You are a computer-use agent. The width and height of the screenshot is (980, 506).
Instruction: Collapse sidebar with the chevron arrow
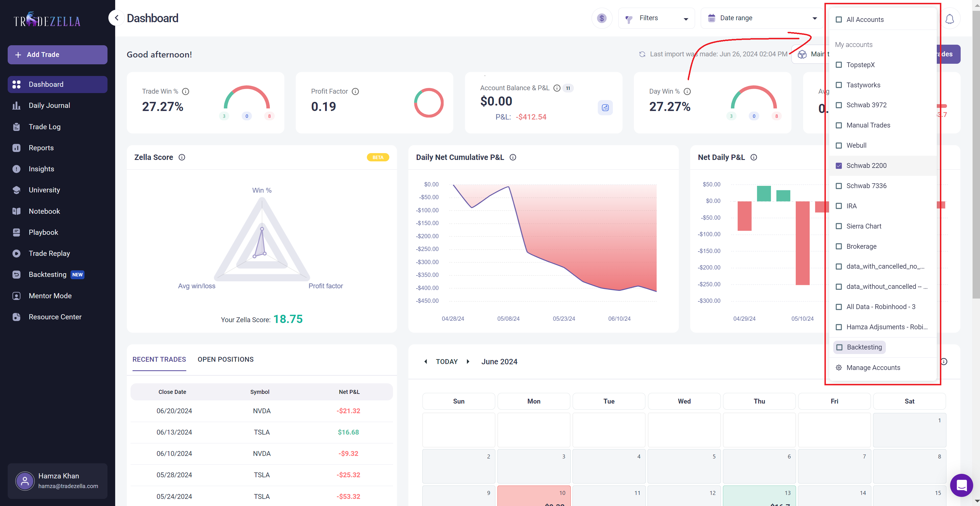tap(117, 18)
